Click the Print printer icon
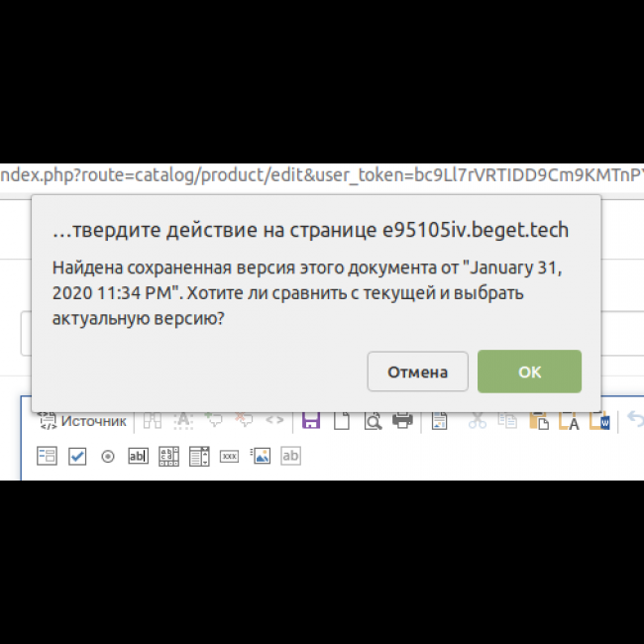This screenshot has width=644, height=644. pyautogui.click(x=402, y=421)
